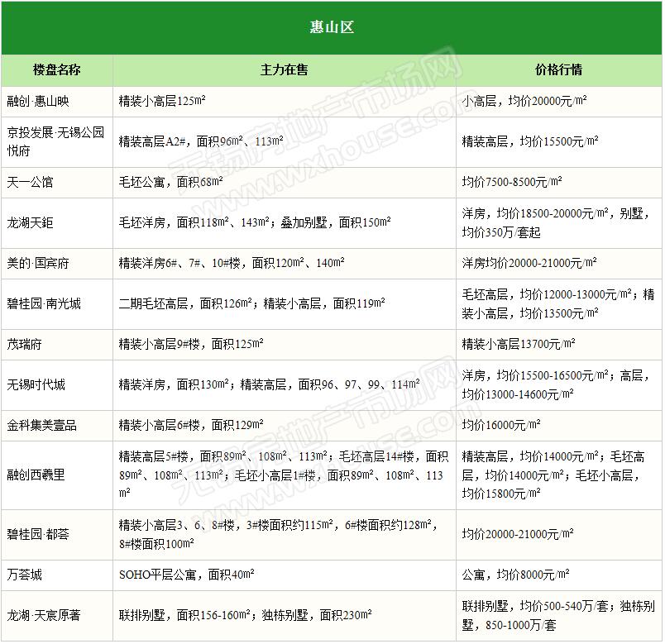Image resolution: width=665 pixels, height=644 pixels.
Task: Click the 均价16000元/㎡ price
Action: point(501,425)
